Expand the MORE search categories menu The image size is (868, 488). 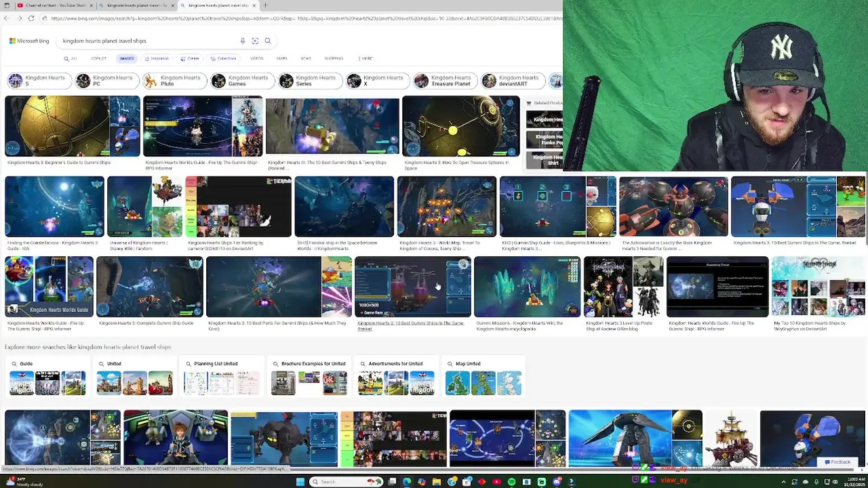(x=365, y=58)
